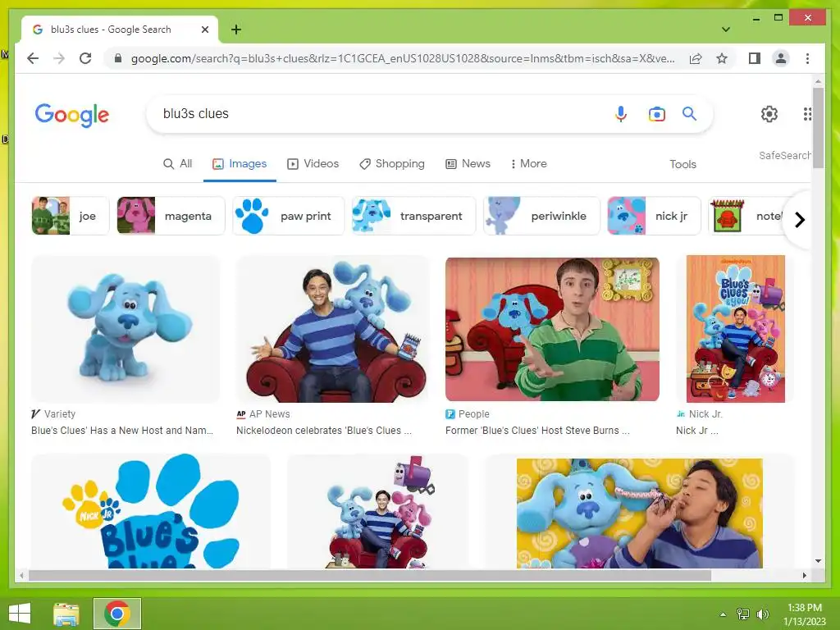
Task: Open the Blue's Clues & You poster image
Action: tap(736, 329)
